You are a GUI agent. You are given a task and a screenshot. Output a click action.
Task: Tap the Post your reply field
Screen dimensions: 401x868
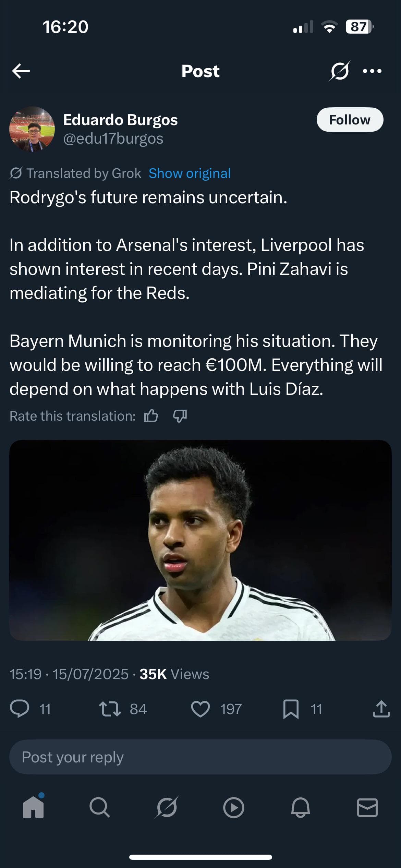200,757
